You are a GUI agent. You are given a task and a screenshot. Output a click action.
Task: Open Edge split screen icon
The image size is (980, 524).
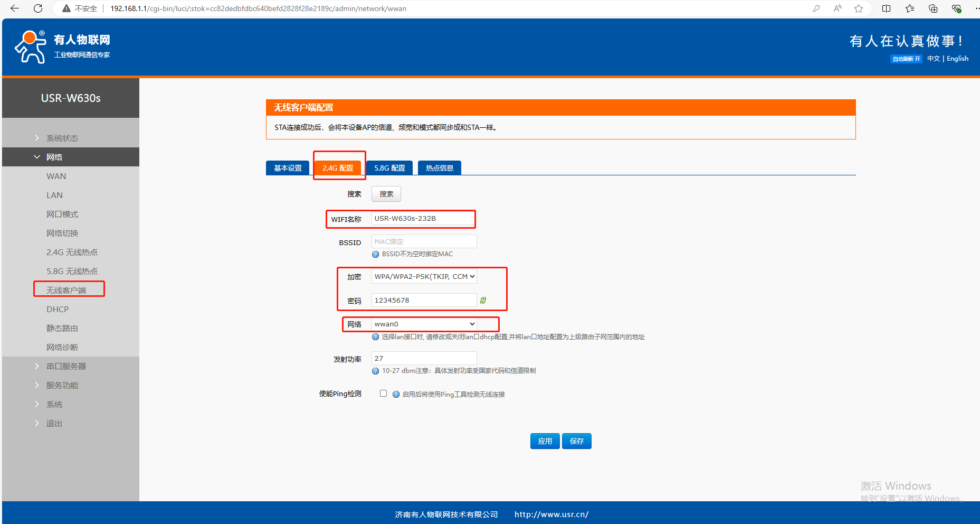pos(887,8)
